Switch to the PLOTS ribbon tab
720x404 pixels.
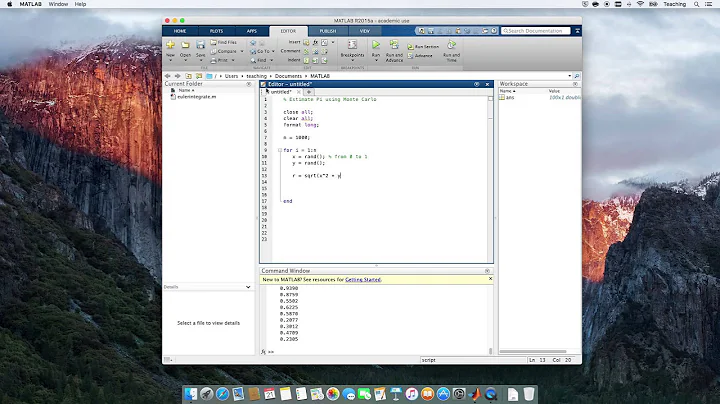point(216,31)
